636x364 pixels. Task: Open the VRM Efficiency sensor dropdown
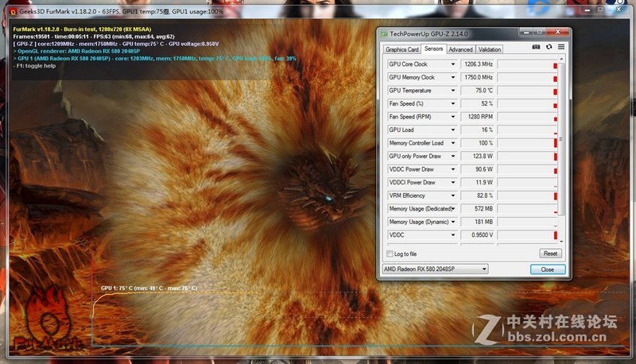453,196
